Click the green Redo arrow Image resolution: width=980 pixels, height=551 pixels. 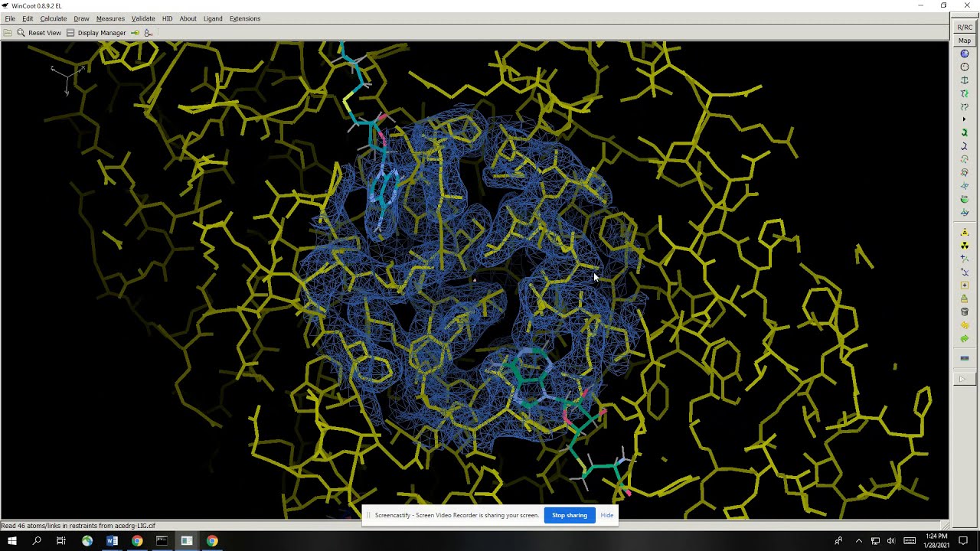(x=965, y=338)
